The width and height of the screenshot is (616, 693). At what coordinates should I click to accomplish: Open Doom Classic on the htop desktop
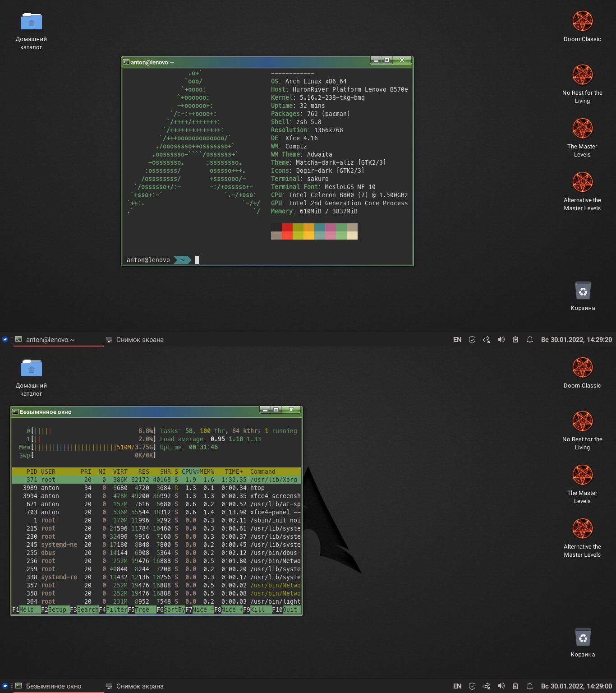click(582, 373)
